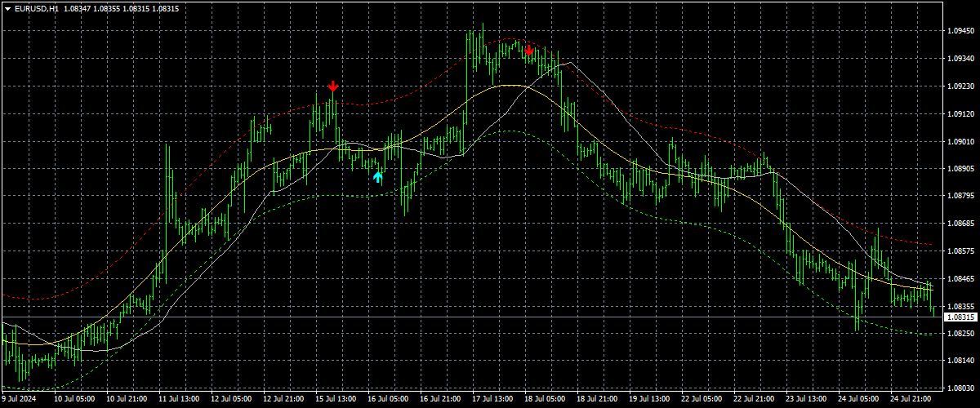This screenshot has width=980, height=408.
Task: Click the 9 Jul 2024 date label
Action: (20, 400)
